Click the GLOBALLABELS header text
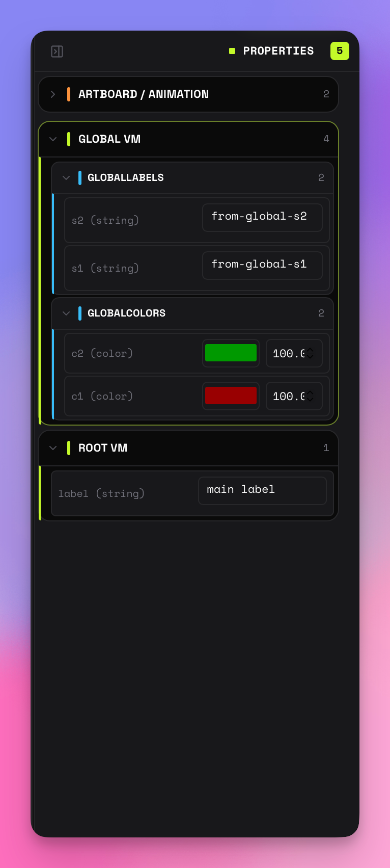This screenshot has width=390, height=868. pos(126,178)
